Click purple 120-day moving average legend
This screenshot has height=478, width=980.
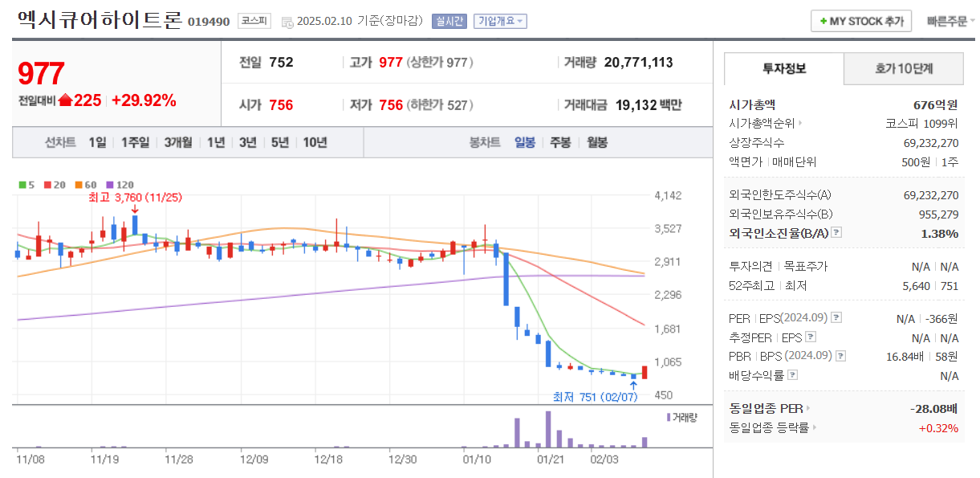pyautogui.click(x=120, y=184)
